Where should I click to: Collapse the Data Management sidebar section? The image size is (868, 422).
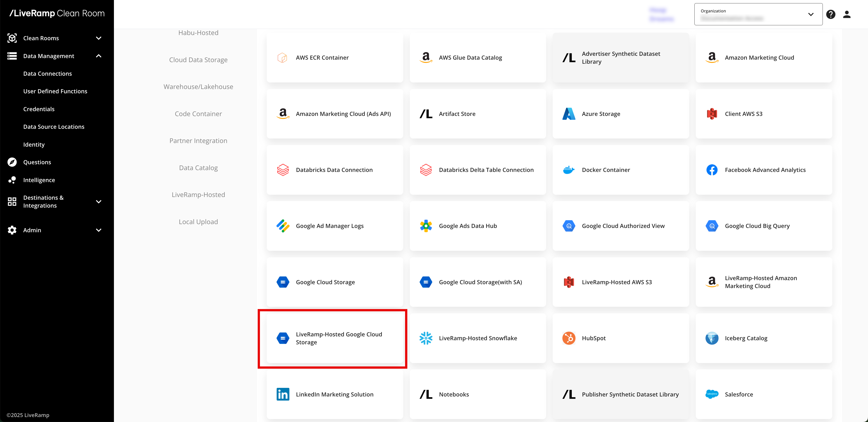(99, 56)
